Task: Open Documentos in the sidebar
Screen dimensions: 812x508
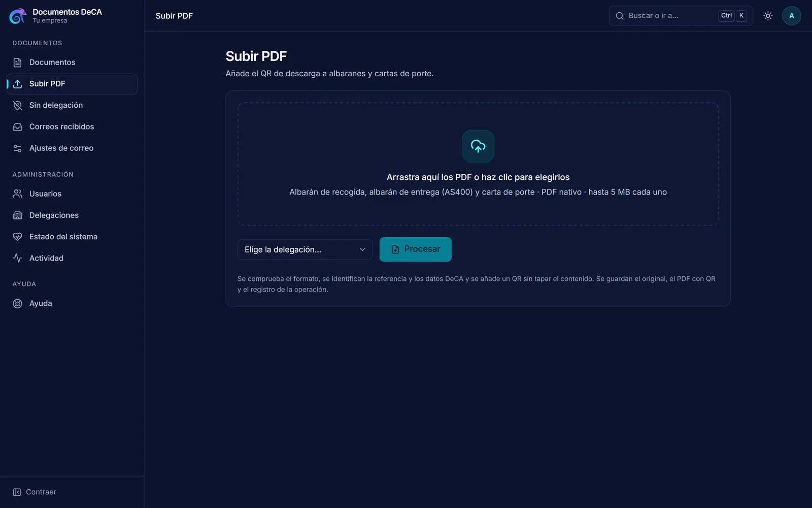Action: coord(72,62)
